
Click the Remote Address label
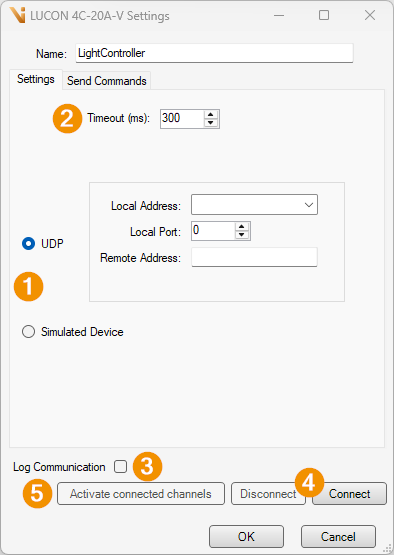click(x=141, y=258)
